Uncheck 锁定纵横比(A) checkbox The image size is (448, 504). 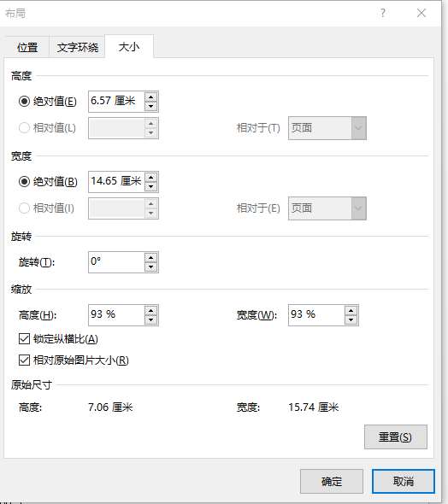pos(24,339)
